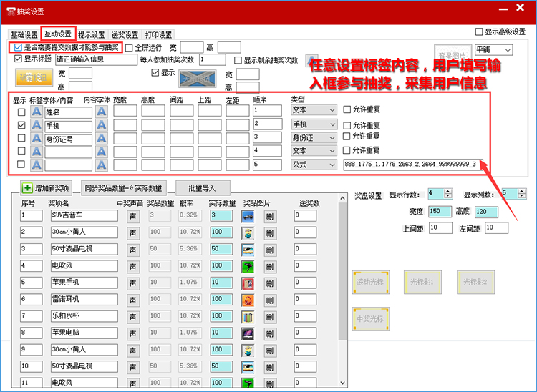Switch to the 基础设置 tab

click(x=24, y=35)
